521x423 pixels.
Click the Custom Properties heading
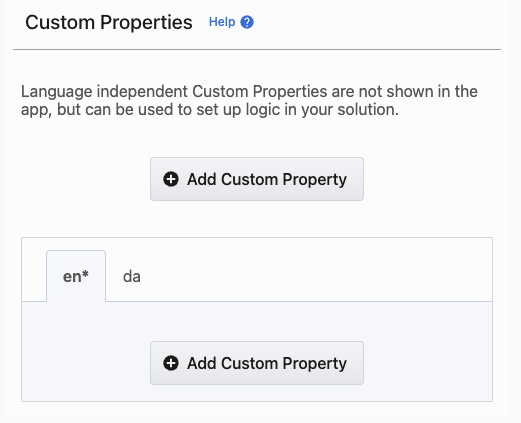[x=109, y=23]
